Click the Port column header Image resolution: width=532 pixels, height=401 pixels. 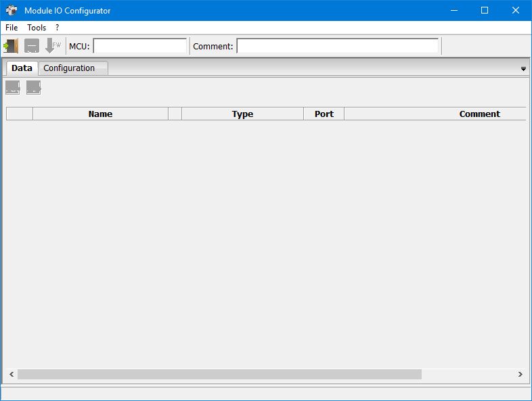pyautogui.click(x=324, y=114)
